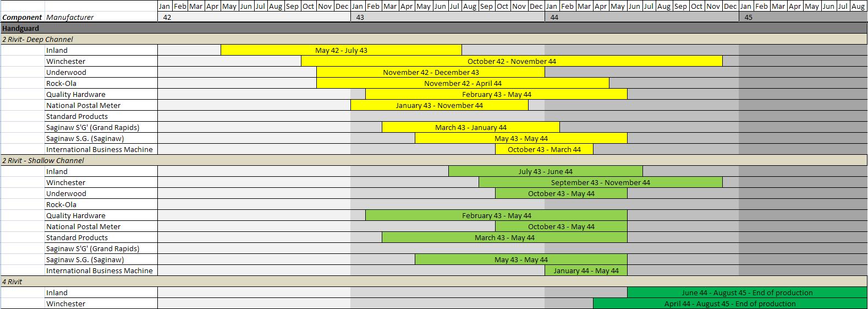Click Rock-Ola in the Deep Channel group
Screen dimensions: 868x309
tap(101, 83)
